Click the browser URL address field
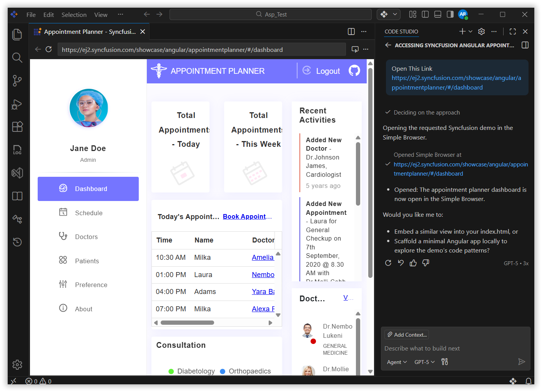 point(201,50)
